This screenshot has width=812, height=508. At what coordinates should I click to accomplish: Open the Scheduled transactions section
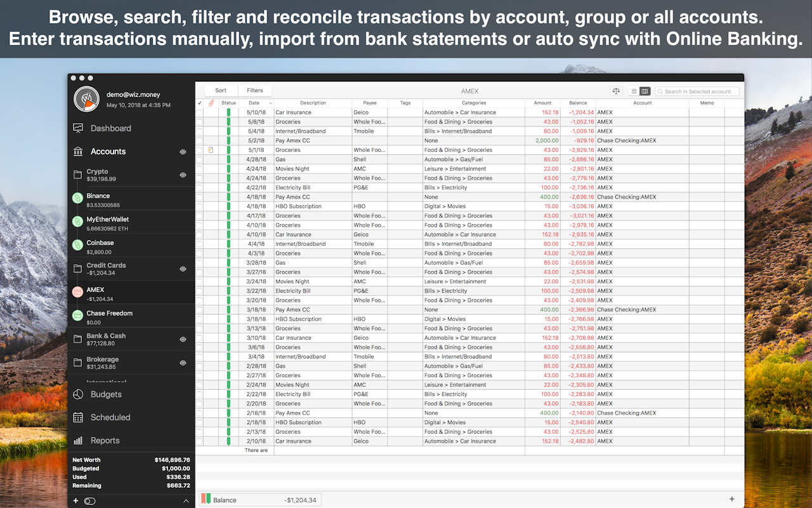coord(109,417)
